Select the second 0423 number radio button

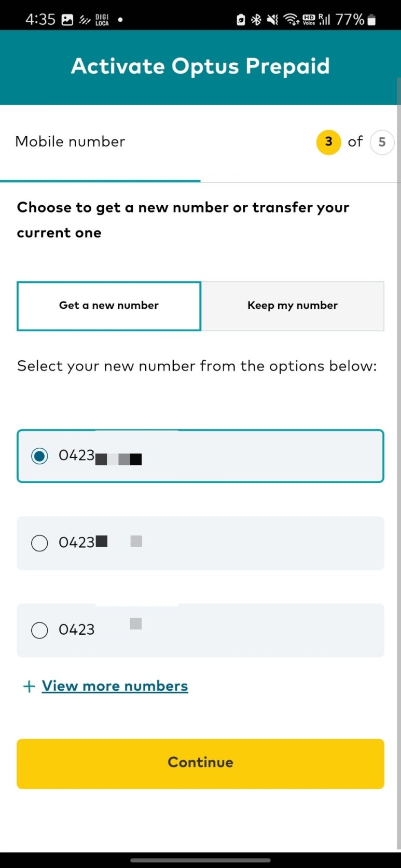click(x=39, y=543)
